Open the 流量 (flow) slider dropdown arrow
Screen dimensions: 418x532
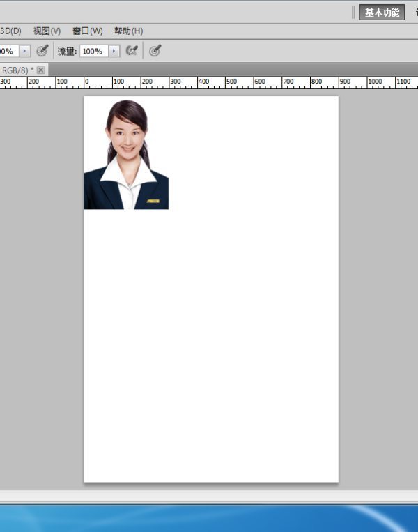click(114, 51)
